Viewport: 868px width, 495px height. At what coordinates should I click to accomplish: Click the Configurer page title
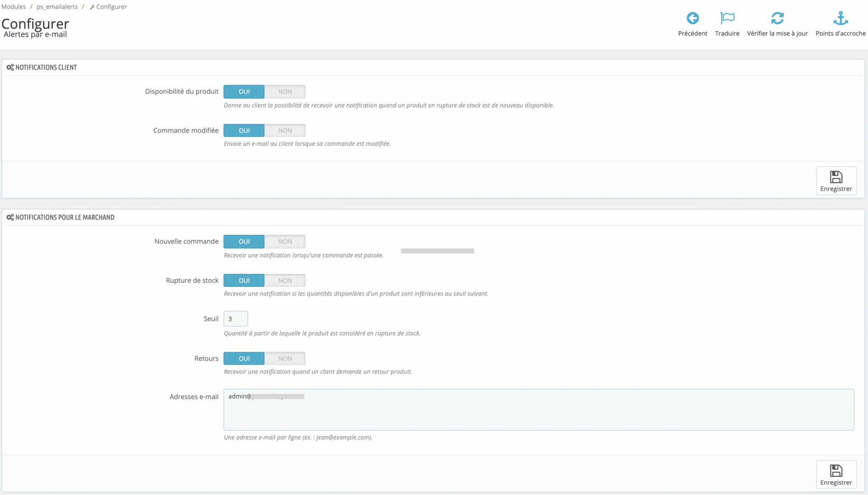(x=35, y=23)
